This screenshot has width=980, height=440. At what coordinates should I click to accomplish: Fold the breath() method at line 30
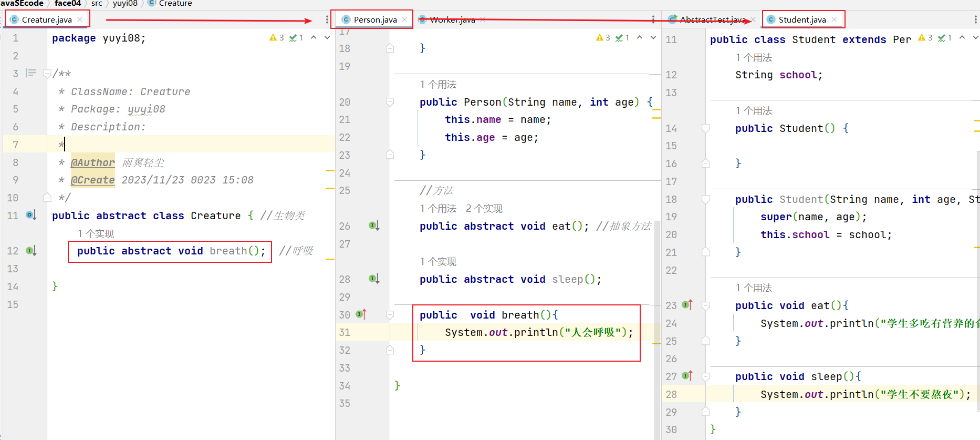pyautogui.click(x=390, y=315)
